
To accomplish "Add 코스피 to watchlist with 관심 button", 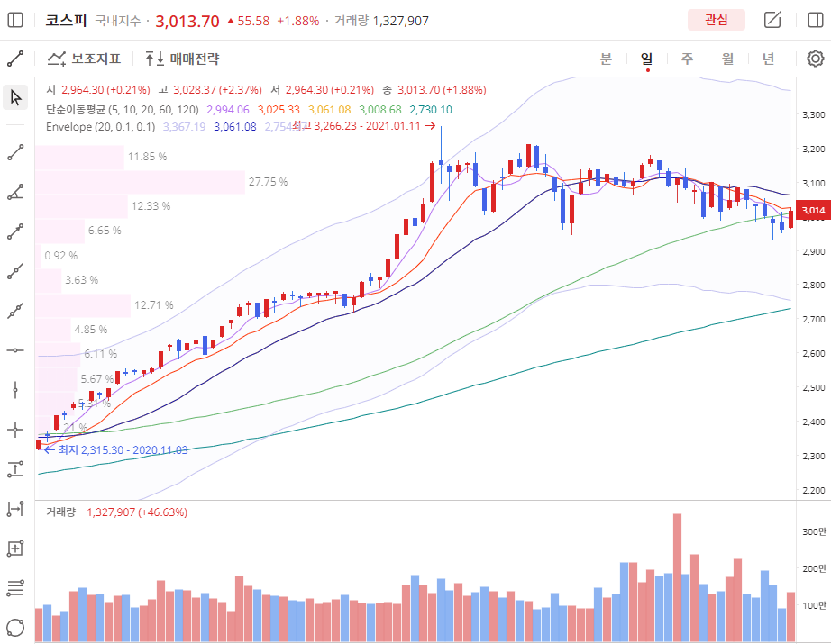I will (x=716, y=20).
